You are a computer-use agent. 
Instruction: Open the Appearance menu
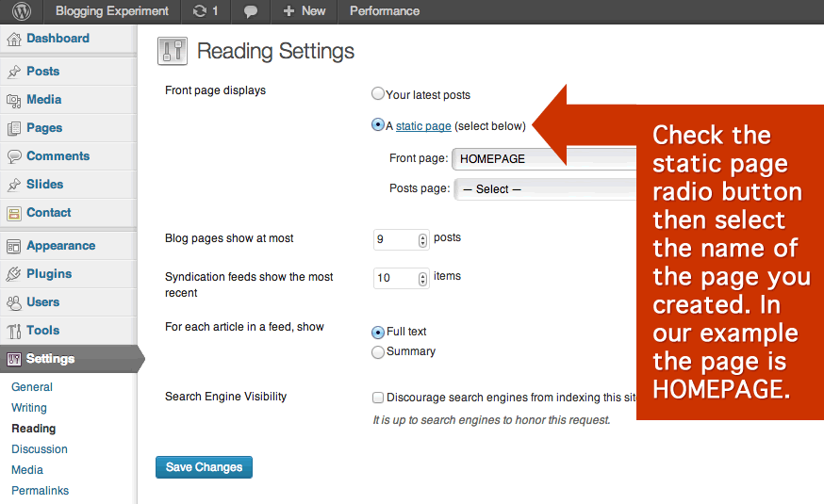(x=61, y=246)
